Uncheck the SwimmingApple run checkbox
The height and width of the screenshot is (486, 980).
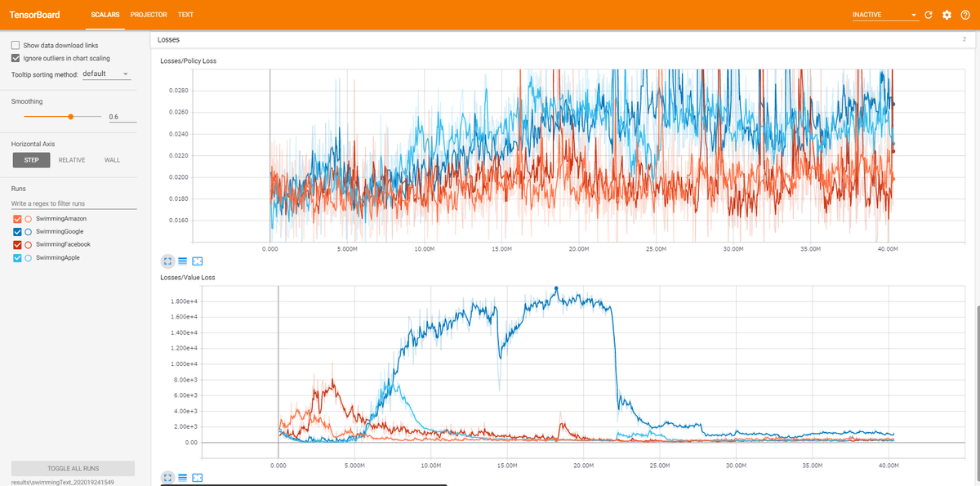[17, 257]
